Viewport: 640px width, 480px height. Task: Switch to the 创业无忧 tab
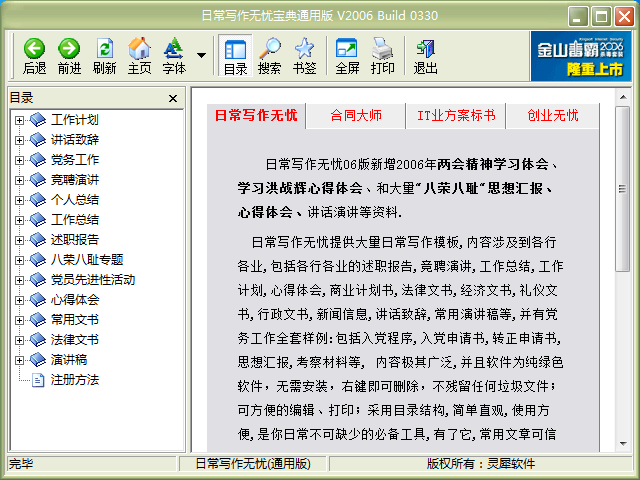553,116
